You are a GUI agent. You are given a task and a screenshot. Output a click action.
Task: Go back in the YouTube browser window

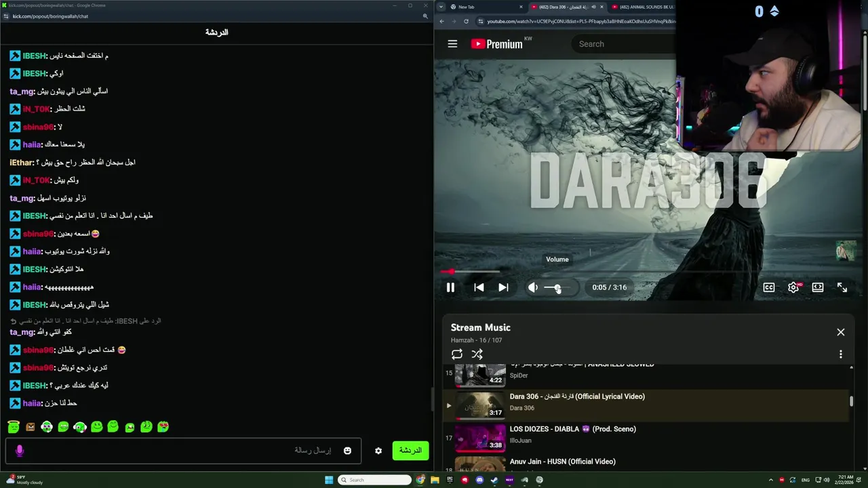tap(442, 21)
